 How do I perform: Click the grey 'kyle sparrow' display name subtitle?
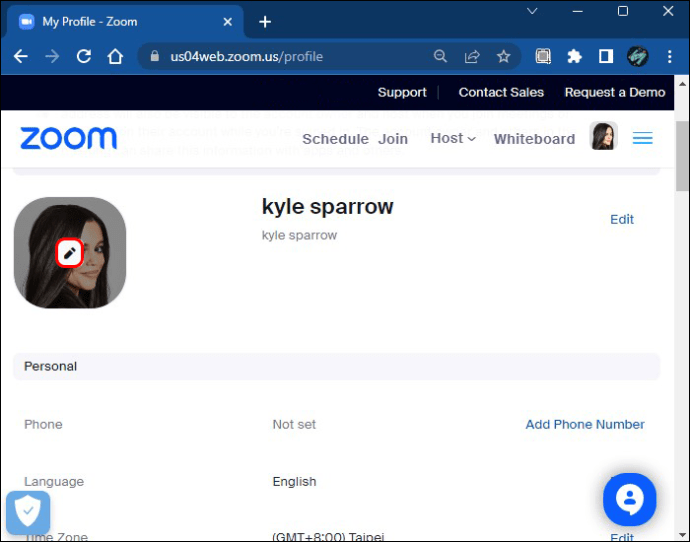[x=299, y=235]
